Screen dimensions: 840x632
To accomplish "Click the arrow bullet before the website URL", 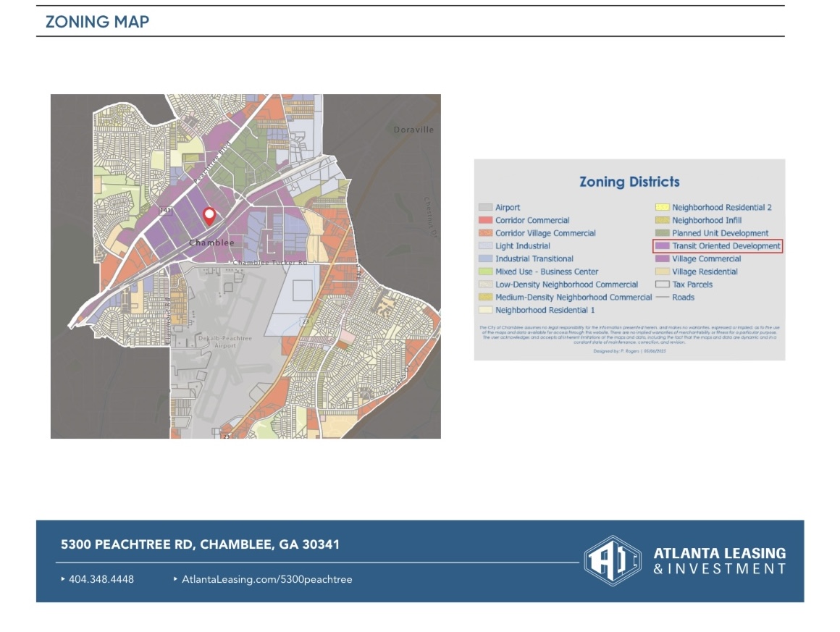I will pyautogui.click(x=176, y=579).
